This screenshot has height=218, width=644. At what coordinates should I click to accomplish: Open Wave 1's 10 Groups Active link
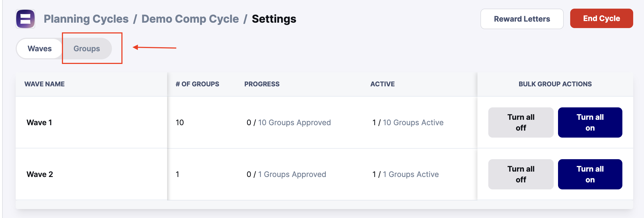click(413, 122)
